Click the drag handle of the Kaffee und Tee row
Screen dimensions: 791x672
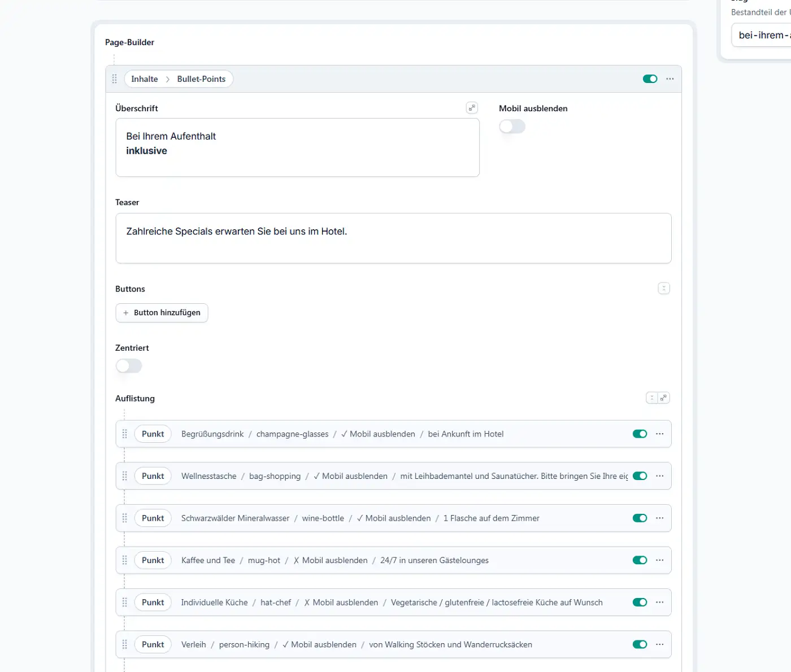click(125, 560)
